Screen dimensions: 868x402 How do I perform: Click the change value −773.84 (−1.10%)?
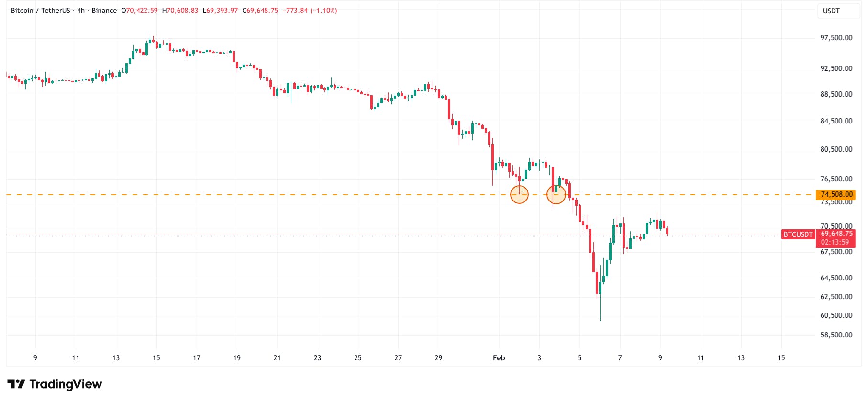point(310,11)
